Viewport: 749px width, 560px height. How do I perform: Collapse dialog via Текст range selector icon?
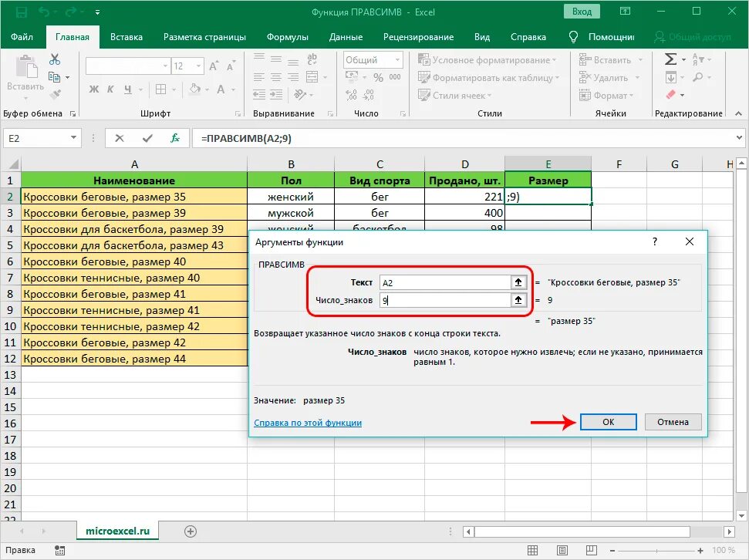pyautogui.click(x=518, y=282)
